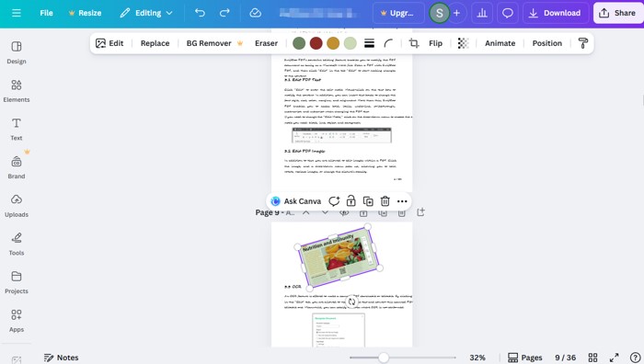Open the Brand panel
Image resolution: width=644 pixels, height=364 pixels.
click(17, 167)
